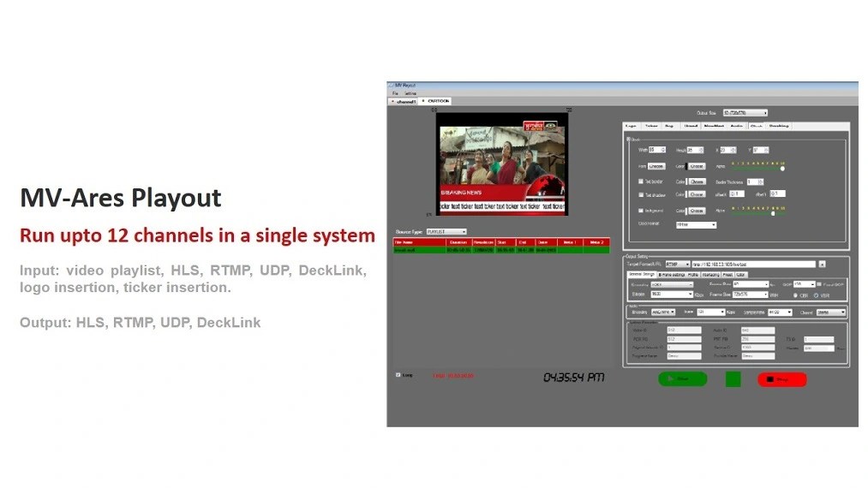The width and height of the screenshot is (868, 488).
Task: Switch to the Color tab in output settings
Action: 740,275
